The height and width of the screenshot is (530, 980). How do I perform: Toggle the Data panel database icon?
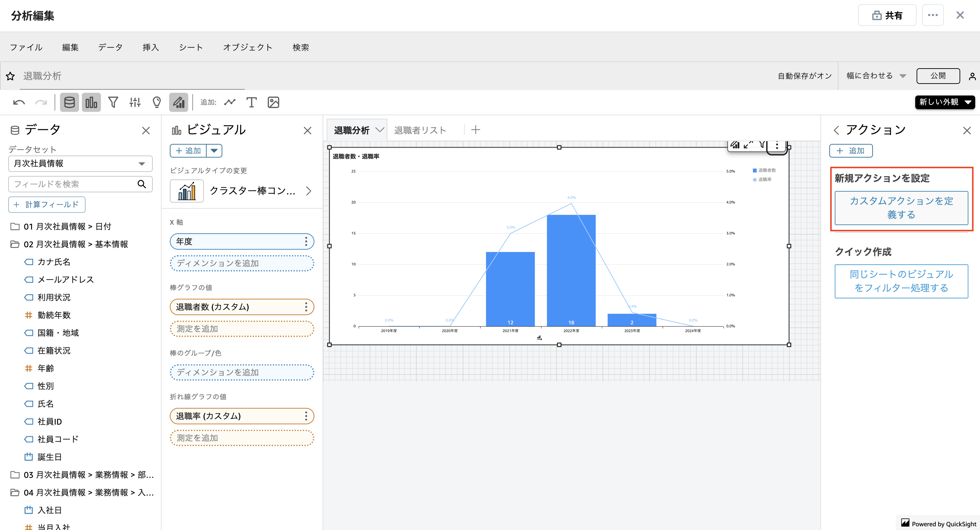(x=69, y=102)
